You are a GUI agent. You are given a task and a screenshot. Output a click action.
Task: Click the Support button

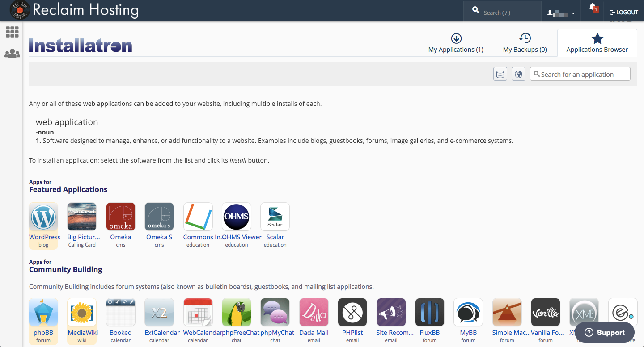point(605,332)
